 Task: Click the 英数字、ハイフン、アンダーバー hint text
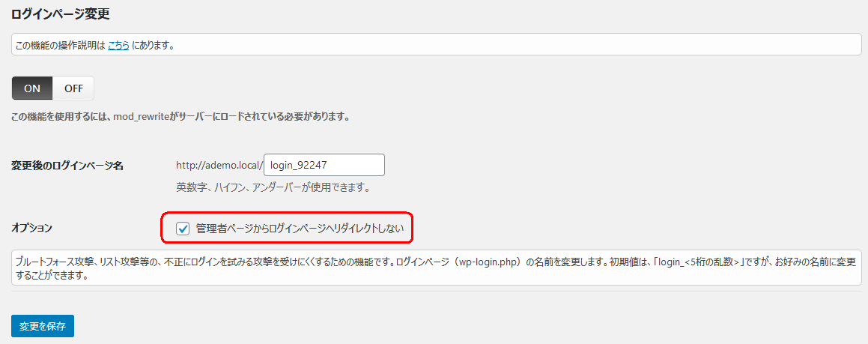coord(273,187)
